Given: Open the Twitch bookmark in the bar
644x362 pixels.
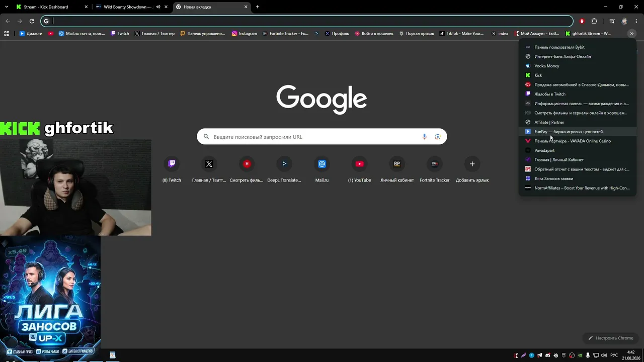Looking at the screenshot, I should [120, 34].
